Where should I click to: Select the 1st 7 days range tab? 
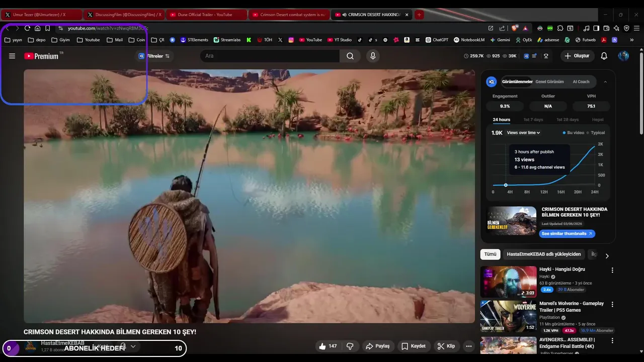click(x=533, y=120)
